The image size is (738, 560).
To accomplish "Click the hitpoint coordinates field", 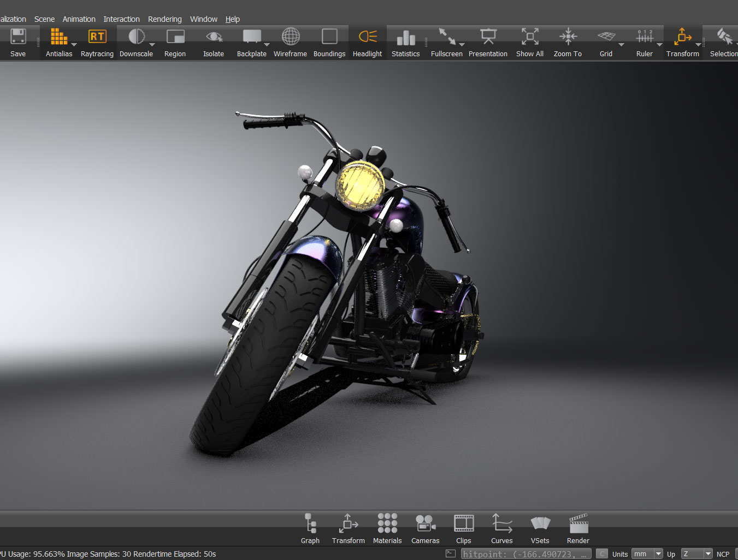I will point(526,554).
